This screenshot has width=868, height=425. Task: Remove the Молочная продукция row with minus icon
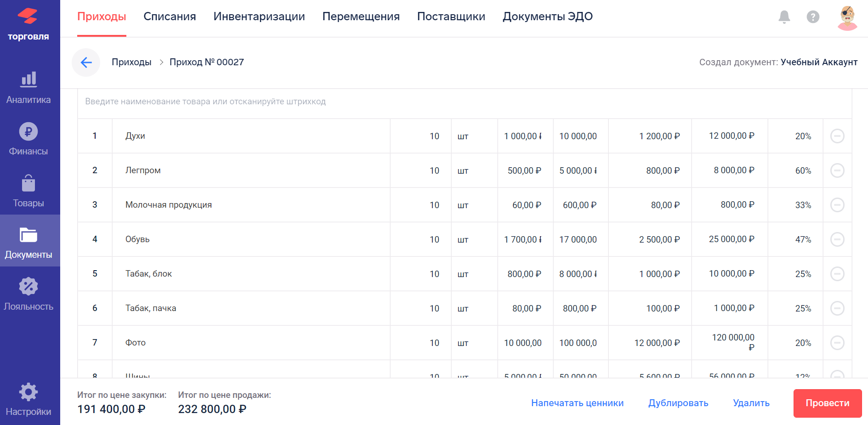[x=837, y=205]
